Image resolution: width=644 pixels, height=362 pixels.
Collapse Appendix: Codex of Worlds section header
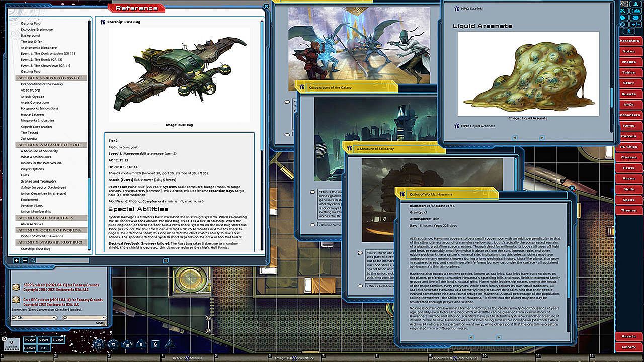click(x=51, y=230)
